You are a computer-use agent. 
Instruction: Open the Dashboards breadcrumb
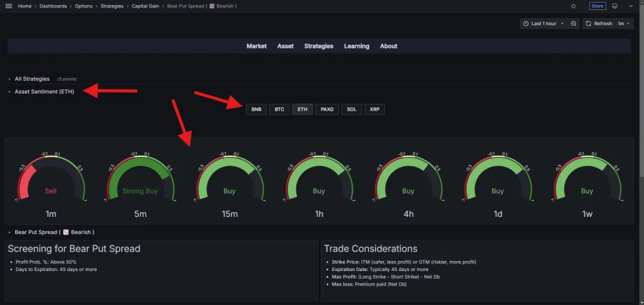pyautogui.click(x=53, y=6)
